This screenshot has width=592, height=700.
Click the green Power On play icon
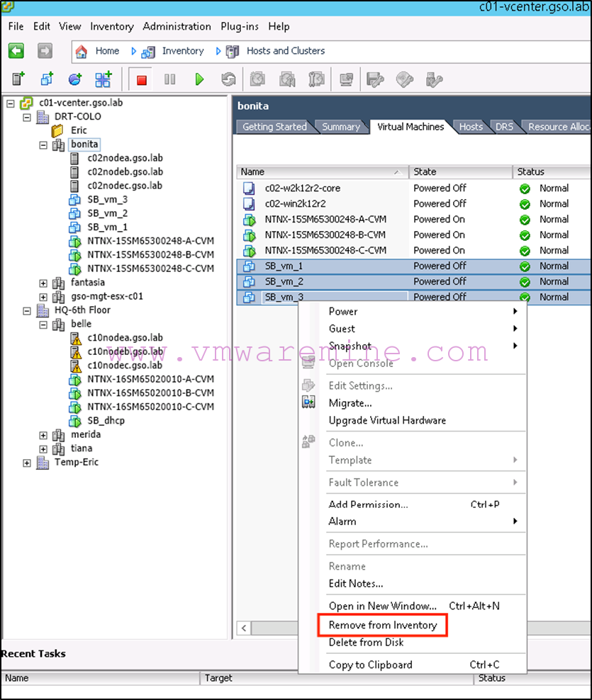pyautogui.click(x=199, y=79)
